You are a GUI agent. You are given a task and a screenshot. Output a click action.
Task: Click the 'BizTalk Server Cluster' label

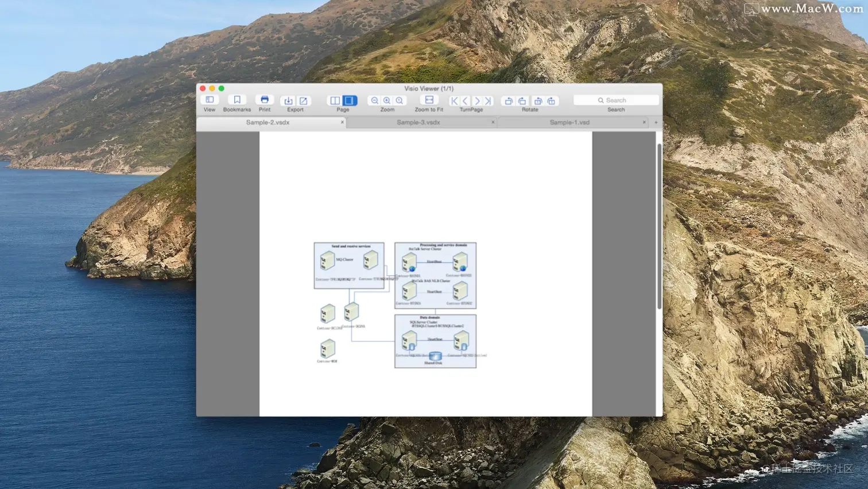click(425, 249)
